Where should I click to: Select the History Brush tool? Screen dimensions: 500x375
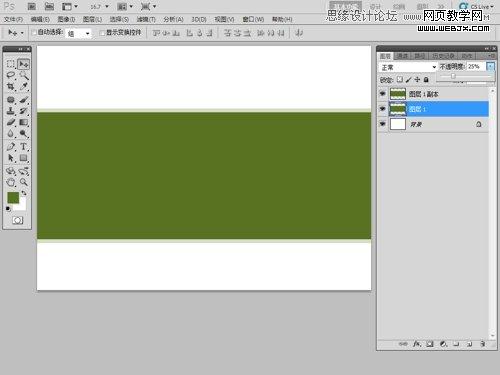pos(23,111)
